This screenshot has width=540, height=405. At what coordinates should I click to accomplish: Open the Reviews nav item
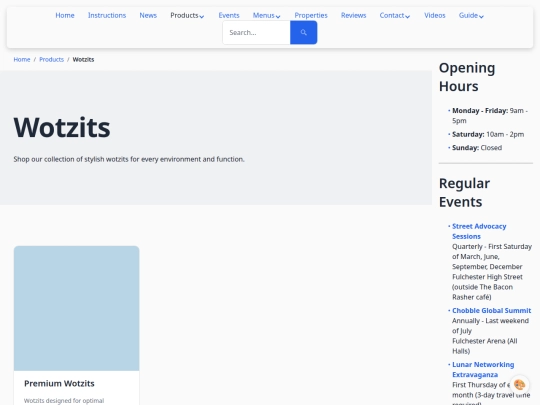353,15
